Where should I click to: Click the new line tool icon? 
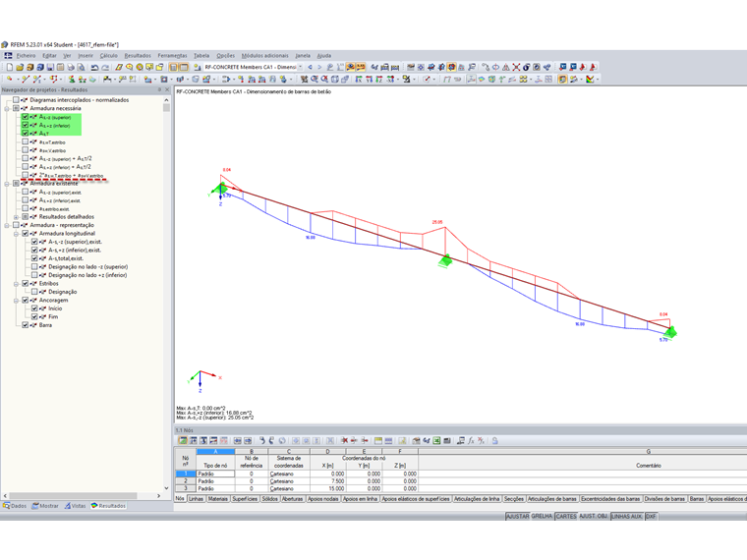[x=26, y=79]
